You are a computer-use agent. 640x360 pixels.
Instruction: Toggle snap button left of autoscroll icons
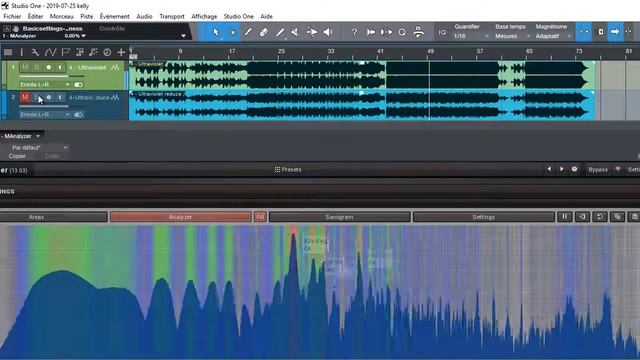point(584,32)
